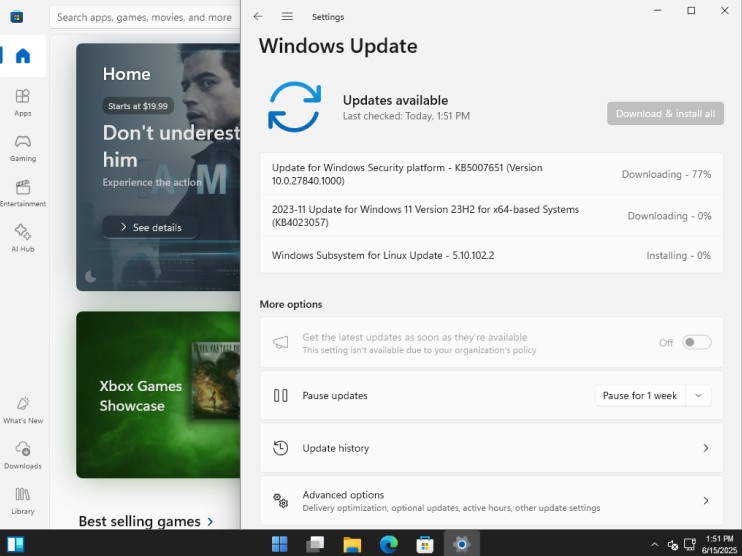Click More options heading
Image resolution: width=742 pixels, height=556 pixels.
[291, 304]
